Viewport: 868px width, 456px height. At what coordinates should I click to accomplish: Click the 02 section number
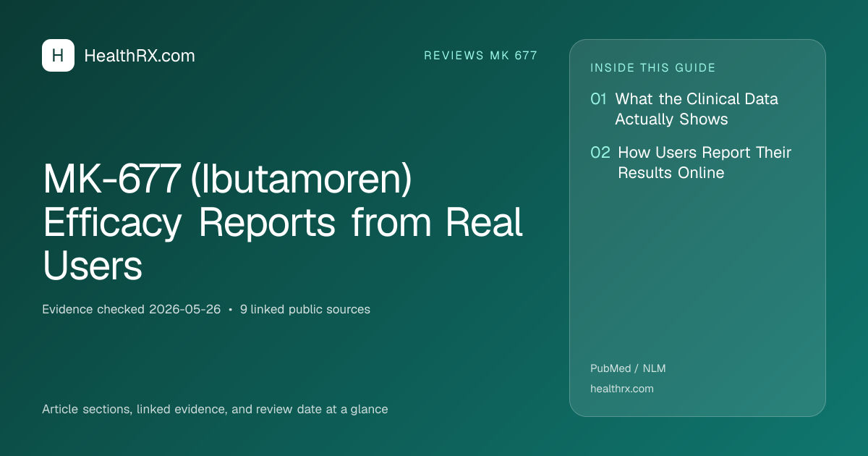[x=600, y=153]
